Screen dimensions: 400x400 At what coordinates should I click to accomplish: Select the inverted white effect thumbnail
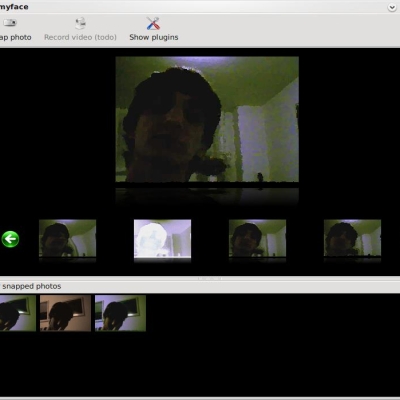click(x=162, y=239)
